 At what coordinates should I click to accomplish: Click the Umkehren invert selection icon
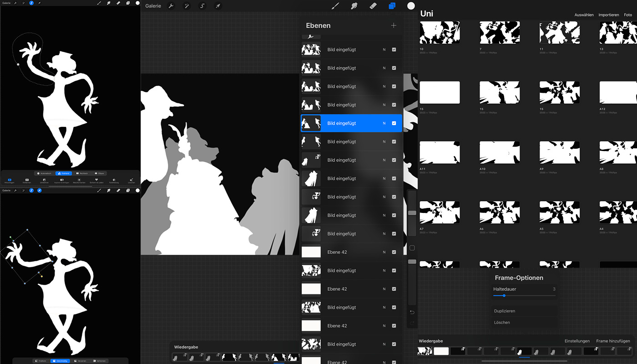click(x=44, y=180)
